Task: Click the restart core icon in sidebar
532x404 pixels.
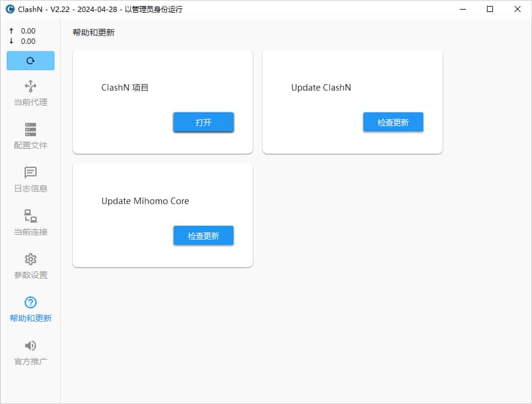Action: click(x=30, y=61)
